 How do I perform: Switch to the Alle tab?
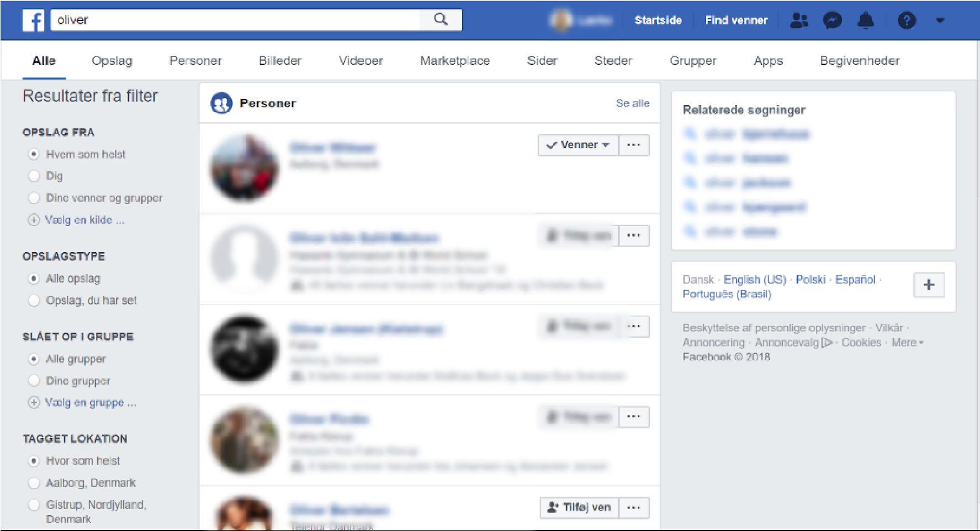click(x=44, y=61)
